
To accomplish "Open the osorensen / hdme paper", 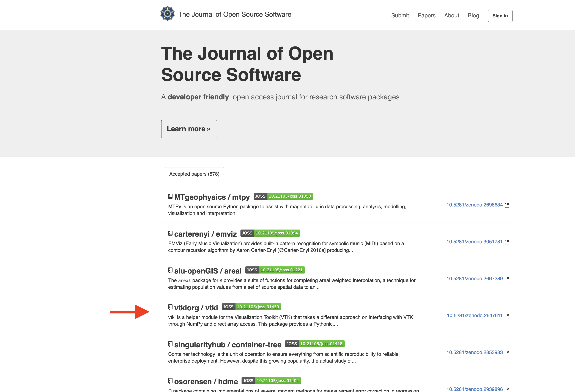I will (206, 381).
